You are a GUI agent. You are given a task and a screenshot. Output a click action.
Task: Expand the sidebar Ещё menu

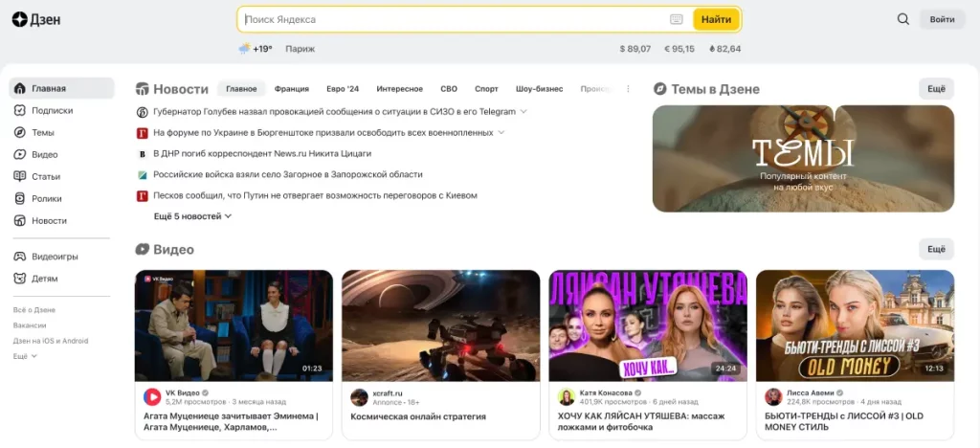[25, 356]
